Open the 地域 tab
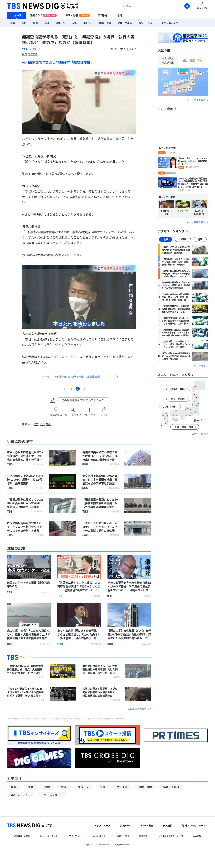This screenshot has width=215, height=868. (x=119, y=15)
